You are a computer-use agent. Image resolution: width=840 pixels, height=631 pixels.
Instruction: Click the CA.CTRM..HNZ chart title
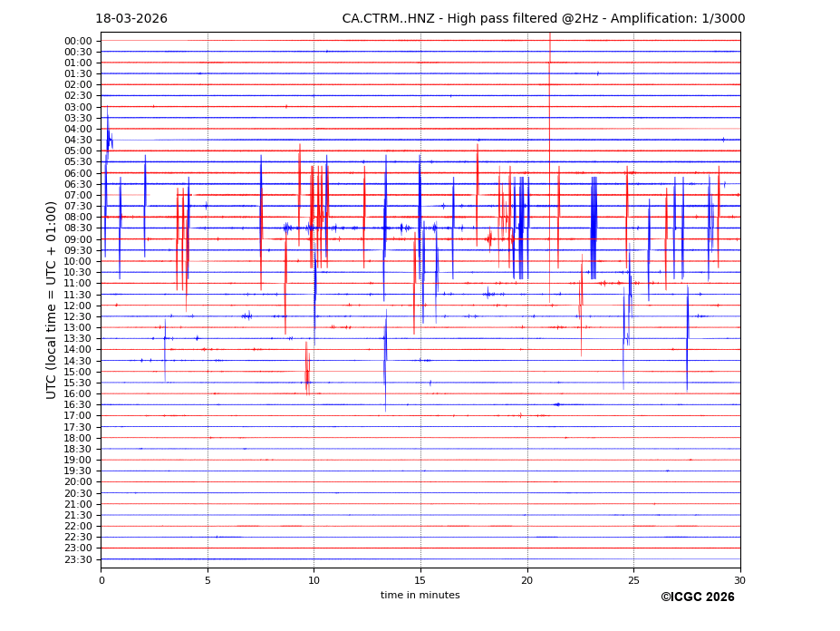541,19
